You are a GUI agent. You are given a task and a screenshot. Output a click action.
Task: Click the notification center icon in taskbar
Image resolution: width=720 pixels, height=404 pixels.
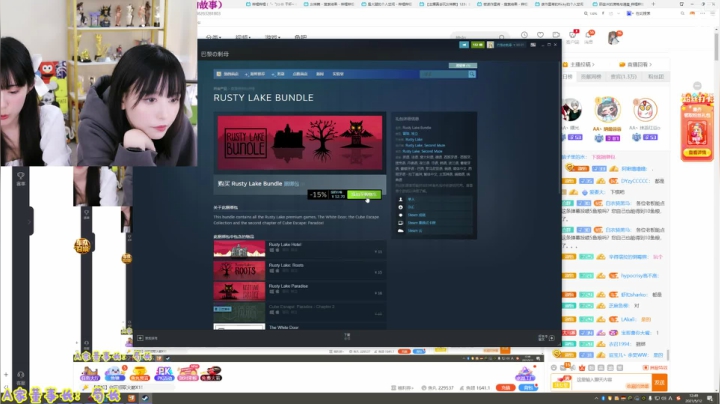tap(710, 398)
